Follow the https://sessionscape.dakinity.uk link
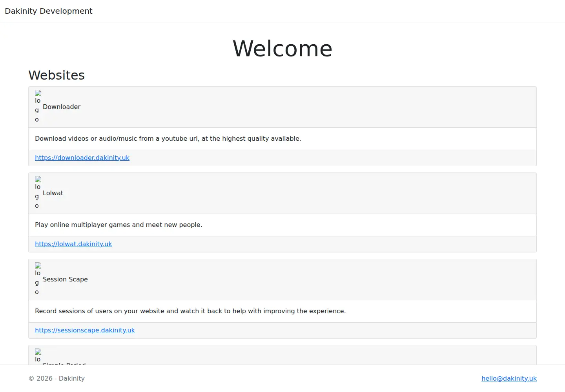This screenshot has height=392, width=565. pos(85,330)
